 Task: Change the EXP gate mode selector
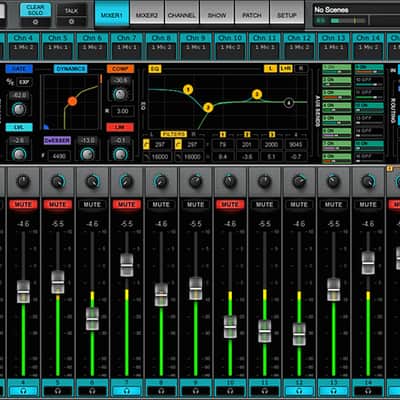click(24, 82)
